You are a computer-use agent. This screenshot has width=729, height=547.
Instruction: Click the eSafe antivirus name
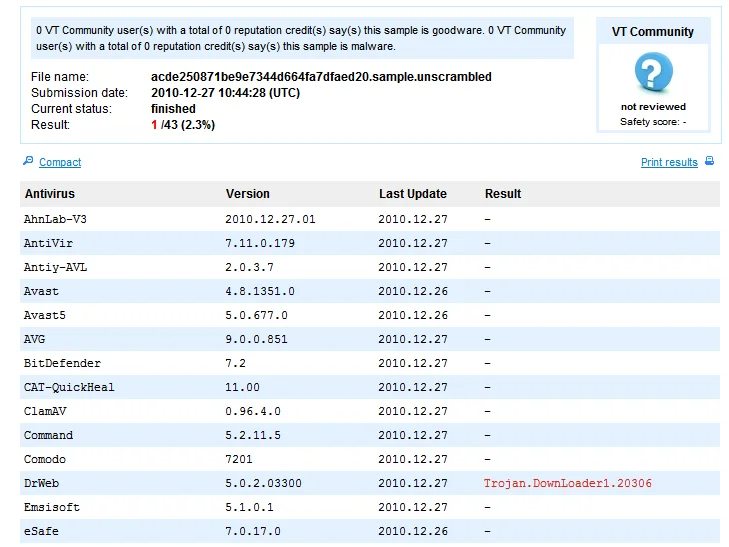[x=41, y=531]
